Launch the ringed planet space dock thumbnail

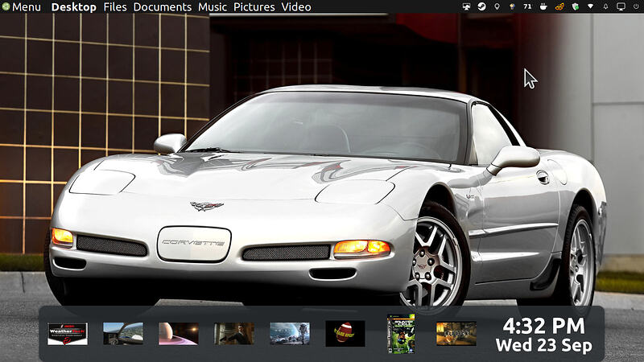tap(179, 333)
